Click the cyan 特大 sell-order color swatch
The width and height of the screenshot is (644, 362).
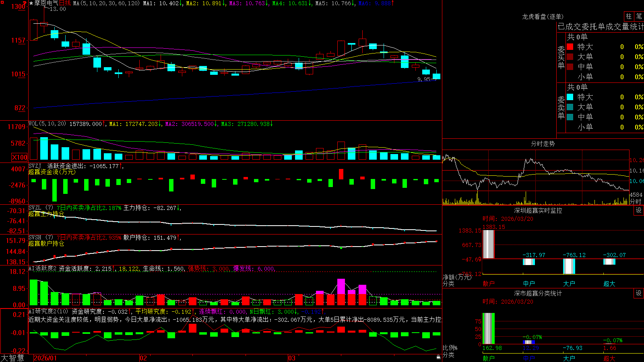click(x=570, y=97)
